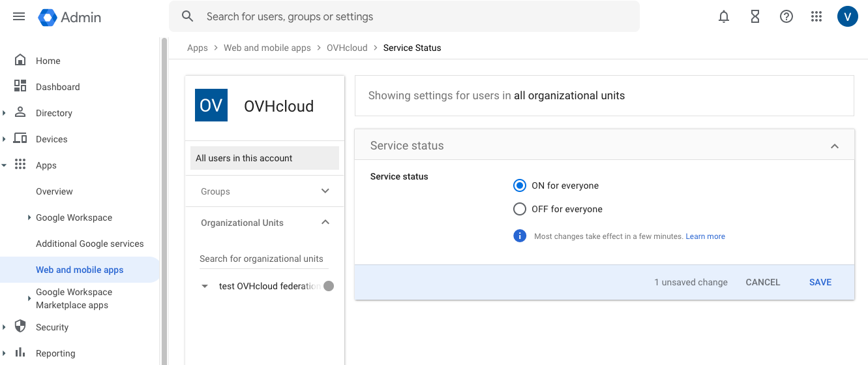The width and height of the screenshot is (868, 365).
Task: Save the service status change
Action: [x=820, y=282]
